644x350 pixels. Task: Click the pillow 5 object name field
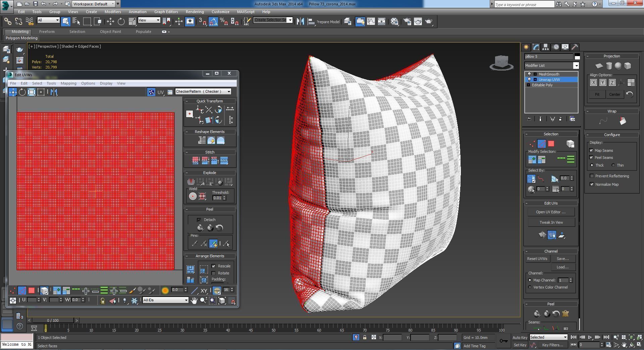tap(548, 56)
